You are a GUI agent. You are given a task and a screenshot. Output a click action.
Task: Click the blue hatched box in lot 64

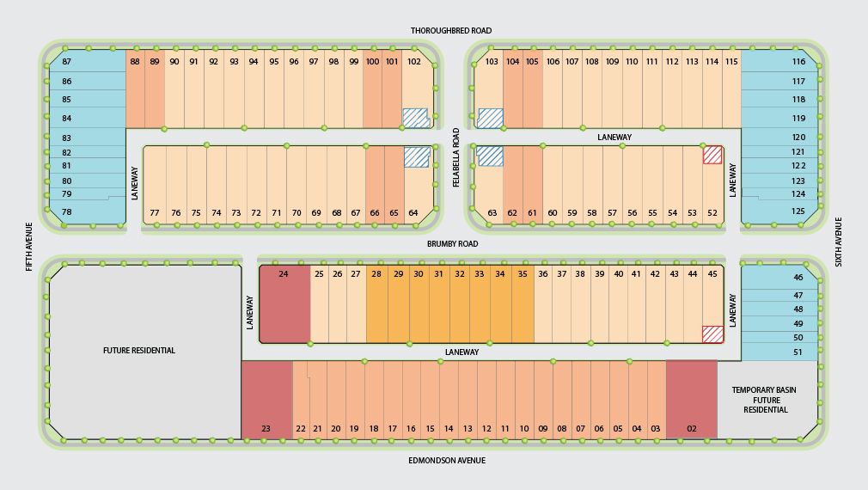[417, 156]
